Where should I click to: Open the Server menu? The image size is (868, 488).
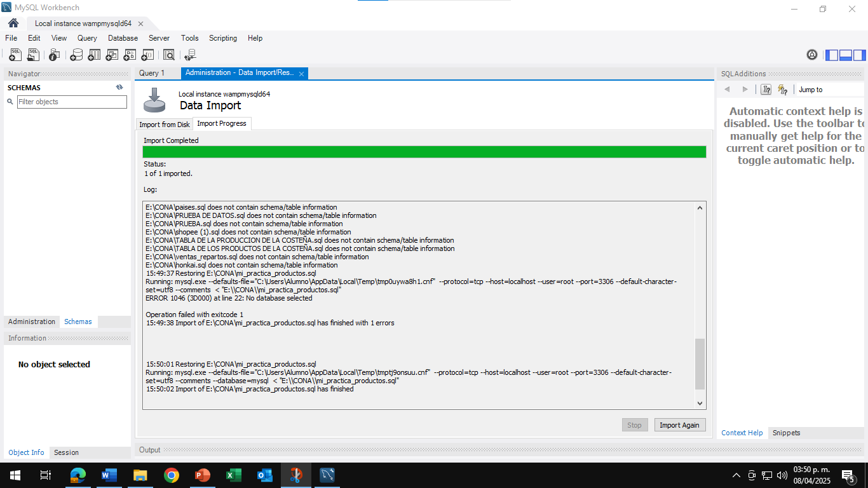coord(159,38)
